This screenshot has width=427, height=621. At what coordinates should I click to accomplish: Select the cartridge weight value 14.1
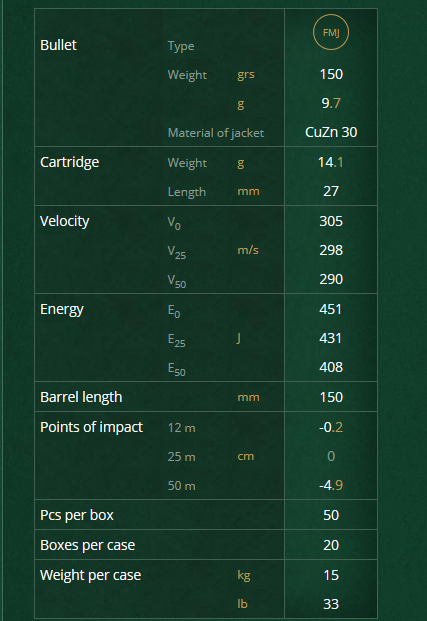pyautogui.click(x=331, y=162)
